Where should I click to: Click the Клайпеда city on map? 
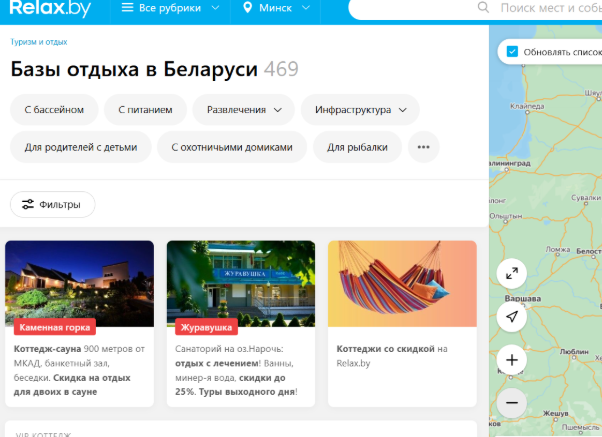click(527, 106)
